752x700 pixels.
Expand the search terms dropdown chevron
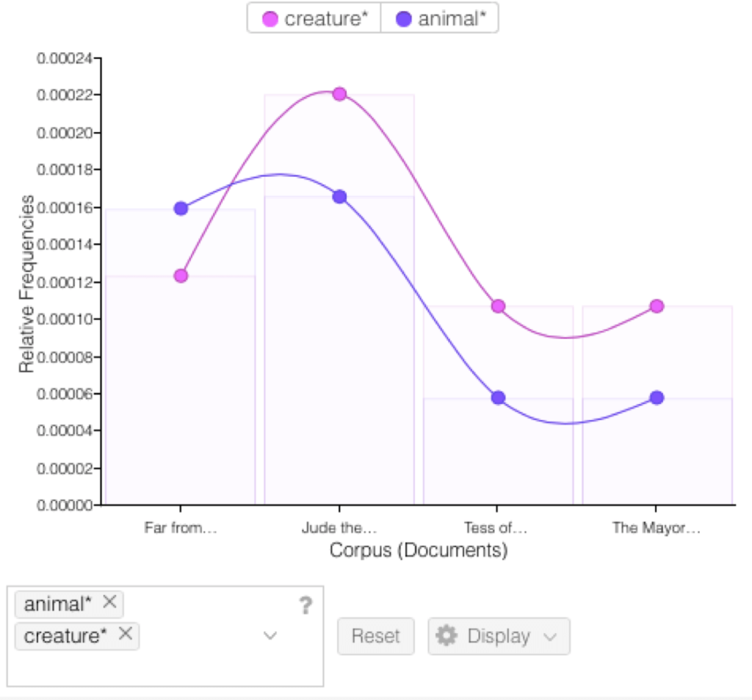click(x=270, y=635)
